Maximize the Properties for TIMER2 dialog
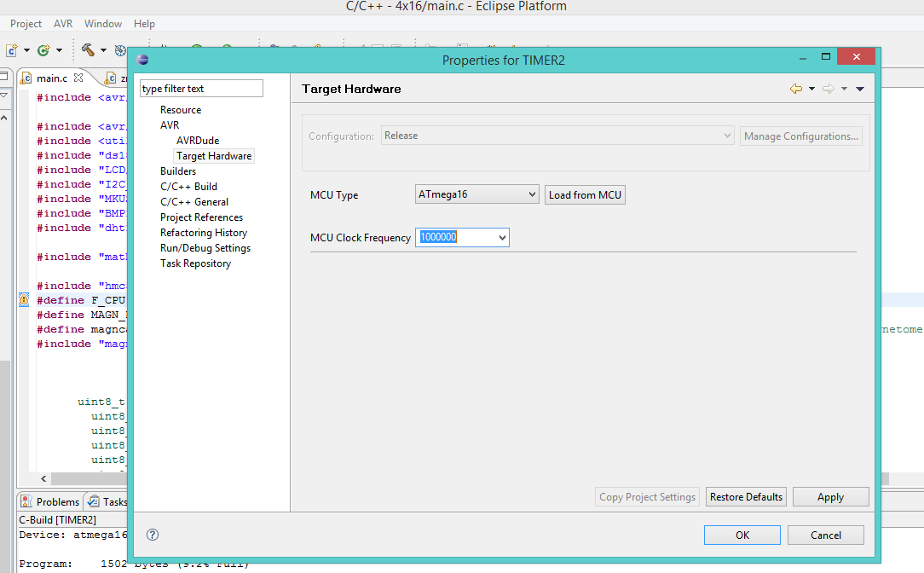Screen dimensions: 924x573 pyautogui.click(x=826, y=56)
